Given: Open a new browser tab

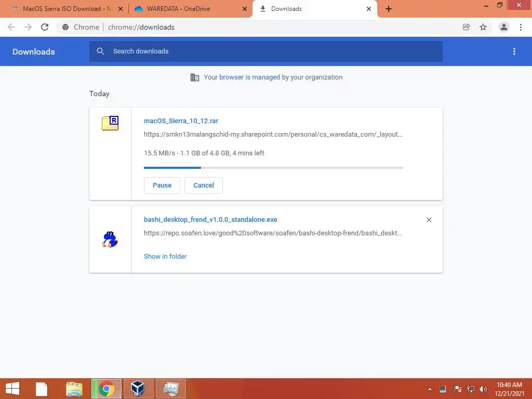Looking at the screenshot, I should pos(389,9).
